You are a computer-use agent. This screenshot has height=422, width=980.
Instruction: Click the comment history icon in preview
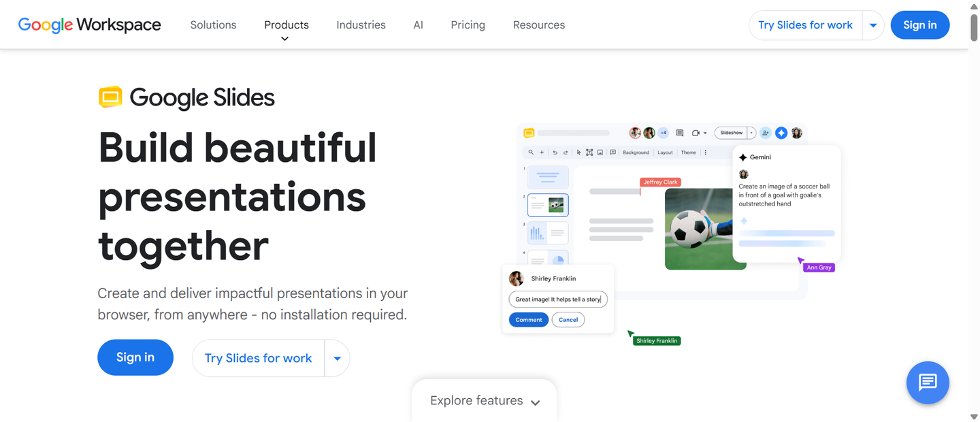[x=679, y=133]
